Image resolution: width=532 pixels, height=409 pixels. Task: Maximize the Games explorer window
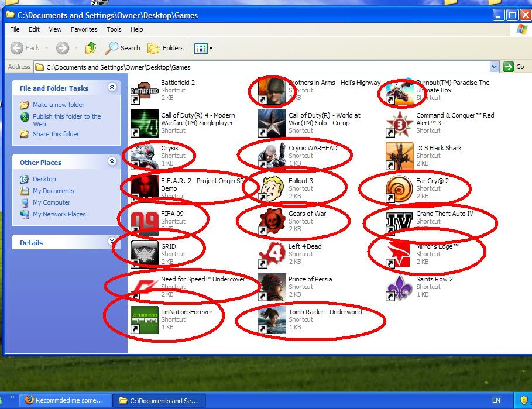512,15
